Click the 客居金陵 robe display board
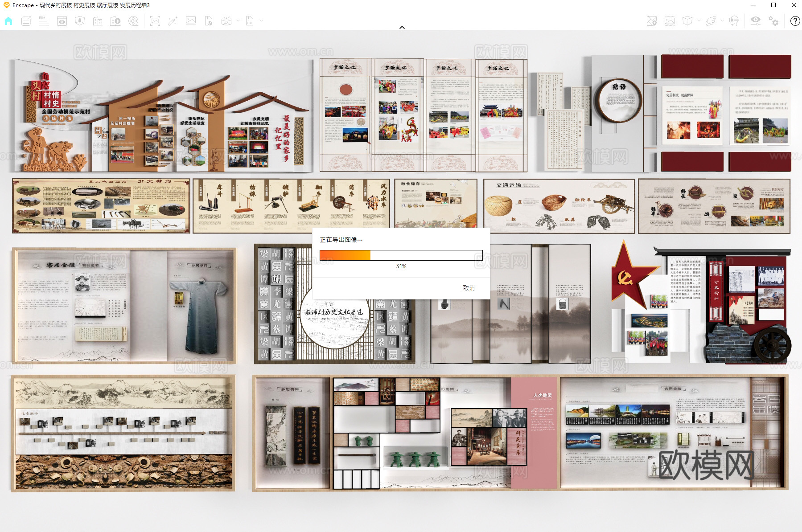802x532 pixels. click(124, 306)
